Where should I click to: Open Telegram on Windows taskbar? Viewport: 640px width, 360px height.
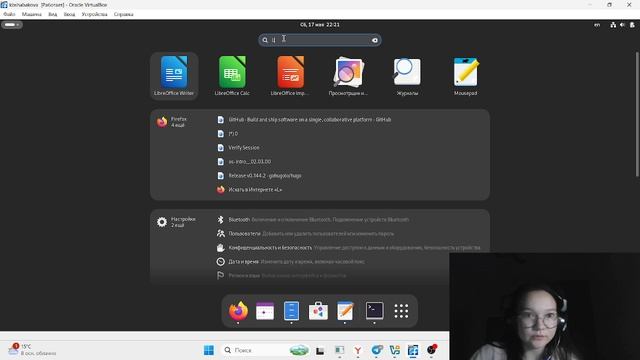(376, 350)
